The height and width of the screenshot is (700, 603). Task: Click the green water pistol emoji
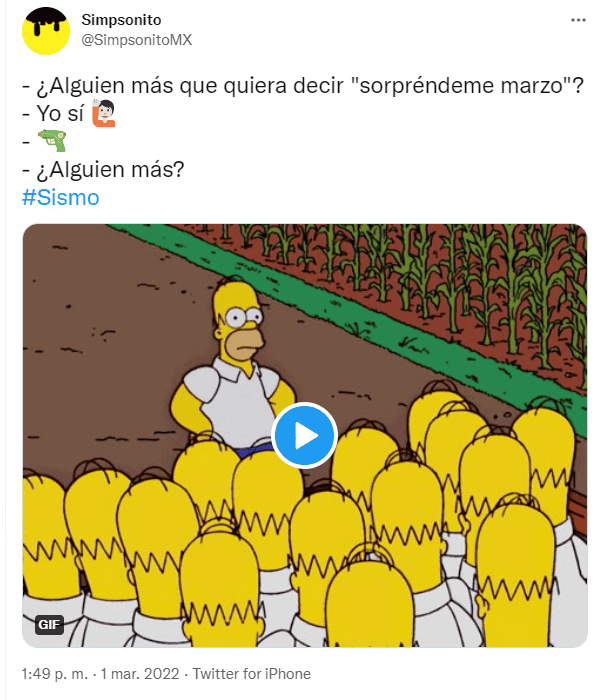[x=53, y=141]
